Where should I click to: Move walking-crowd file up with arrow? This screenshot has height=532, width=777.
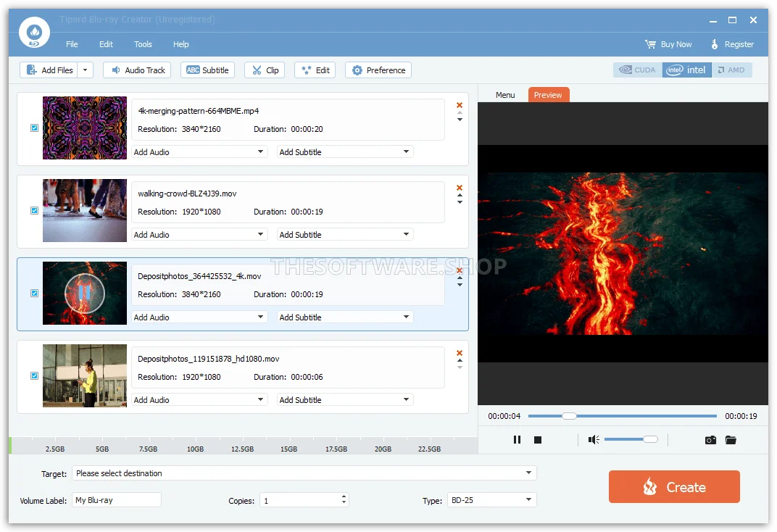(x=460, y=195)
